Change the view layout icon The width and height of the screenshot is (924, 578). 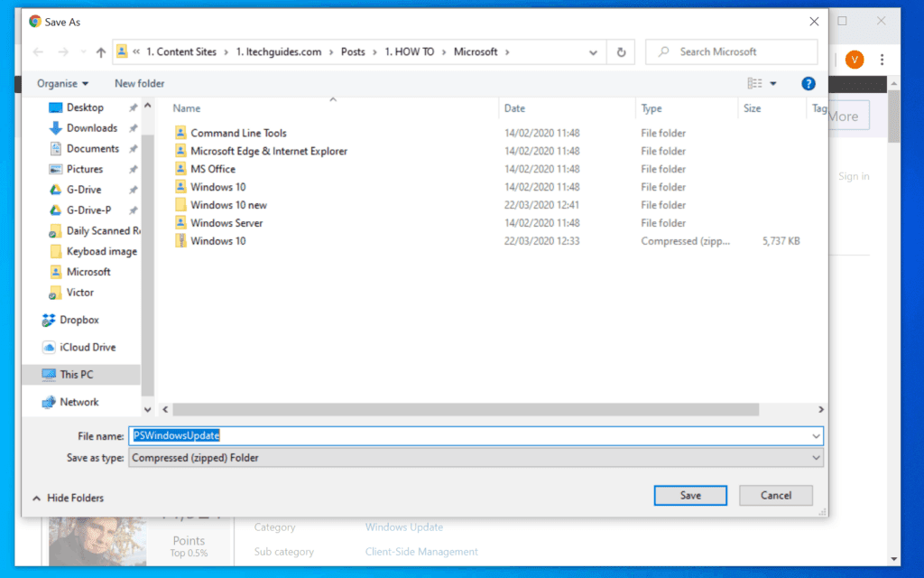pyautogui.click(x=754, y=83)
